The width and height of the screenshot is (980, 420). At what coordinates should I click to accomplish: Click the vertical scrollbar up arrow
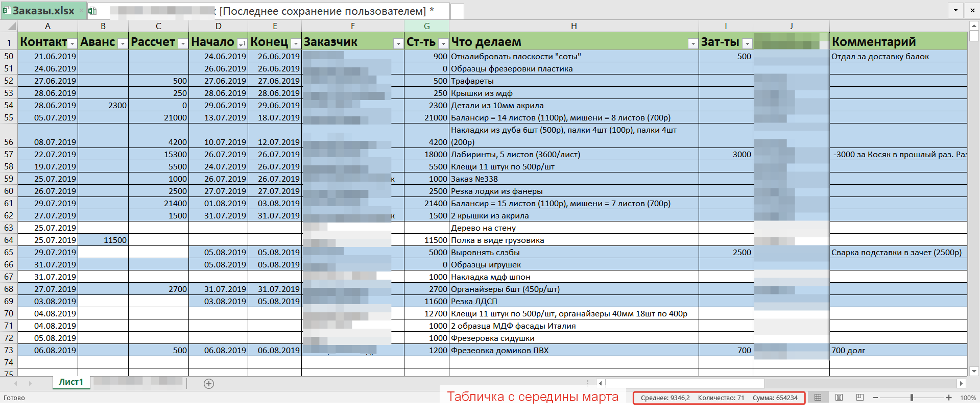(x=974, y=26)
